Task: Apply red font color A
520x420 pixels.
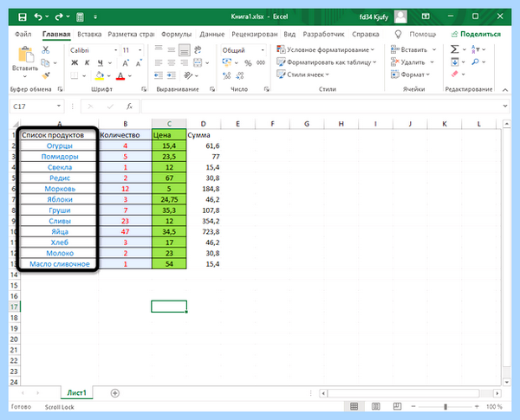Action: coord(120,76)
